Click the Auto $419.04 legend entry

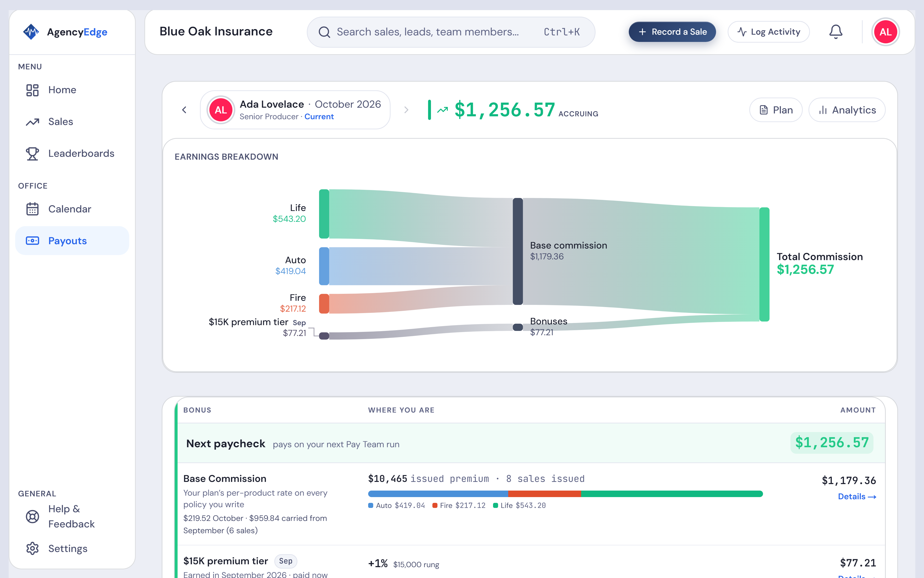396,505
